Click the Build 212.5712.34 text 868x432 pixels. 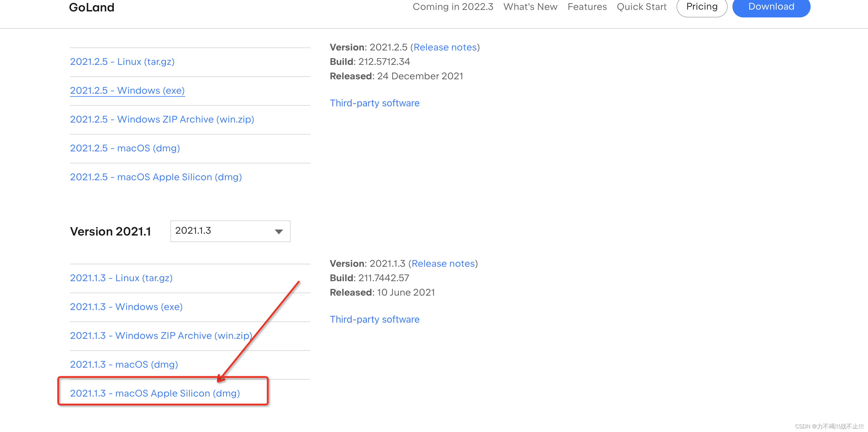(x=370, y=62)
